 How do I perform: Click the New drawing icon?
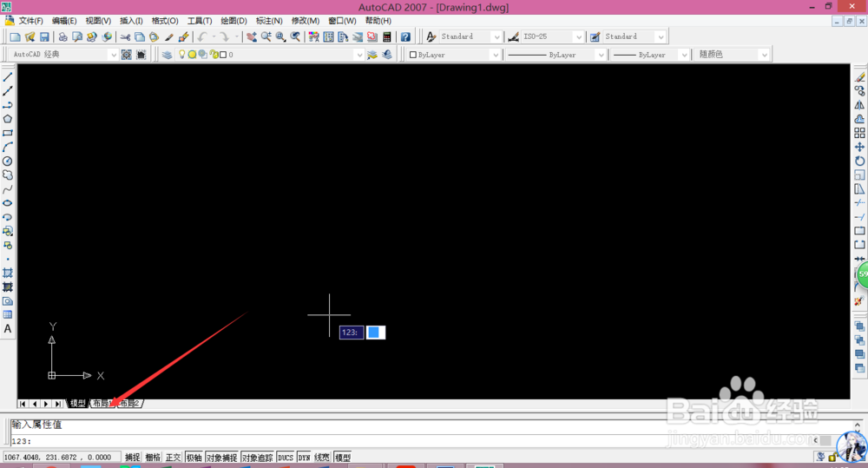pos(15,37)
